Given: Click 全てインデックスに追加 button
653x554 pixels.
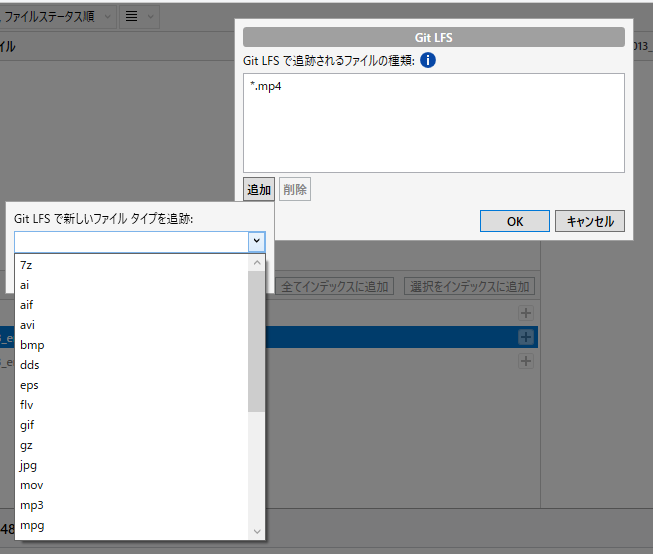Looking at the screenshot, I should pos(335,287).
